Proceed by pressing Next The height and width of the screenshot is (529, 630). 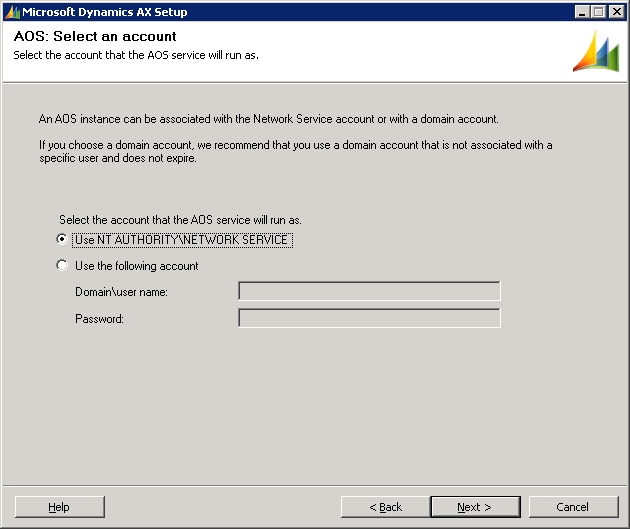click(474, 507)
